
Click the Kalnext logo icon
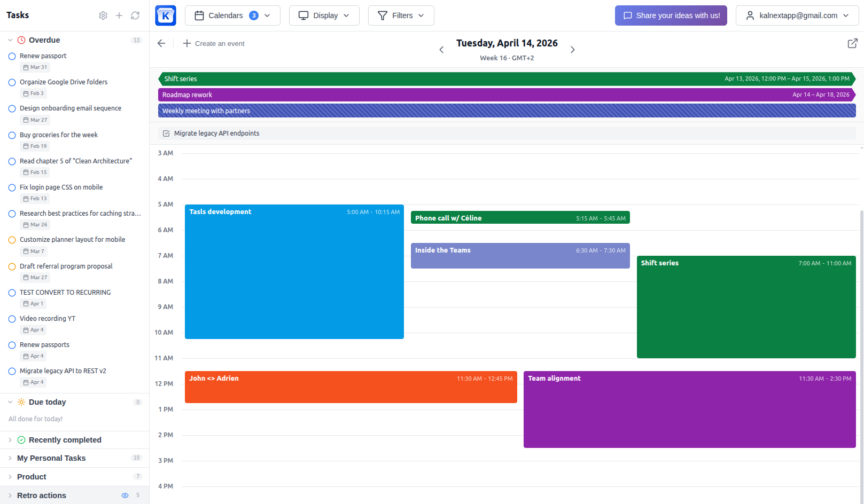tap(166, 15)
